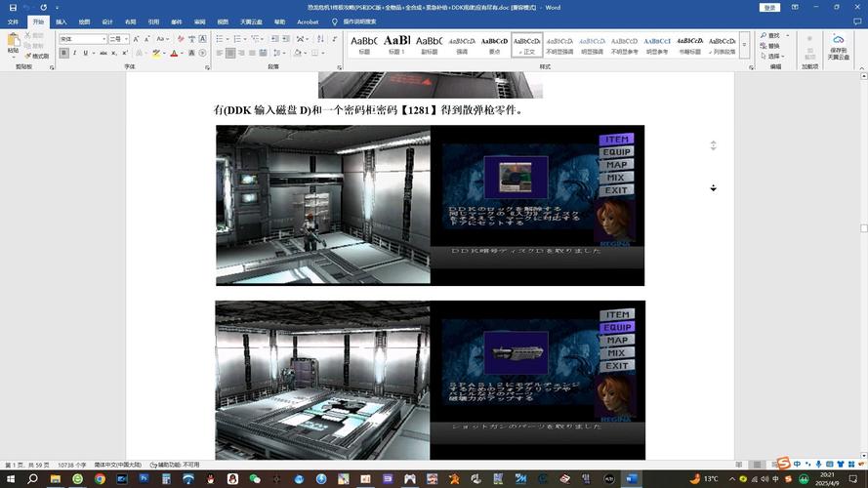The width and height of the screenshot is (868, 488).
Task: Toggle subscript formatting
Action: click(x=114, y=53)
